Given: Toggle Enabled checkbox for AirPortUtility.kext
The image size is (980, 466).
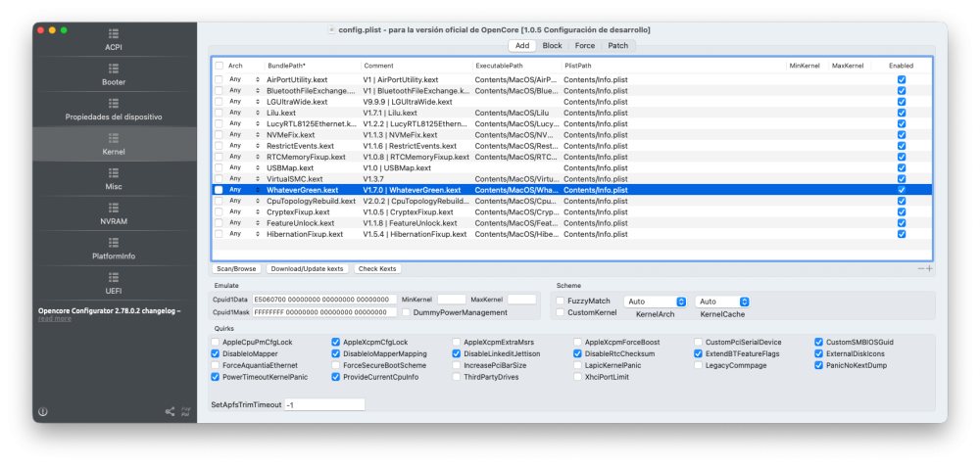Looking at the screenshot, I should coord(902,80).
